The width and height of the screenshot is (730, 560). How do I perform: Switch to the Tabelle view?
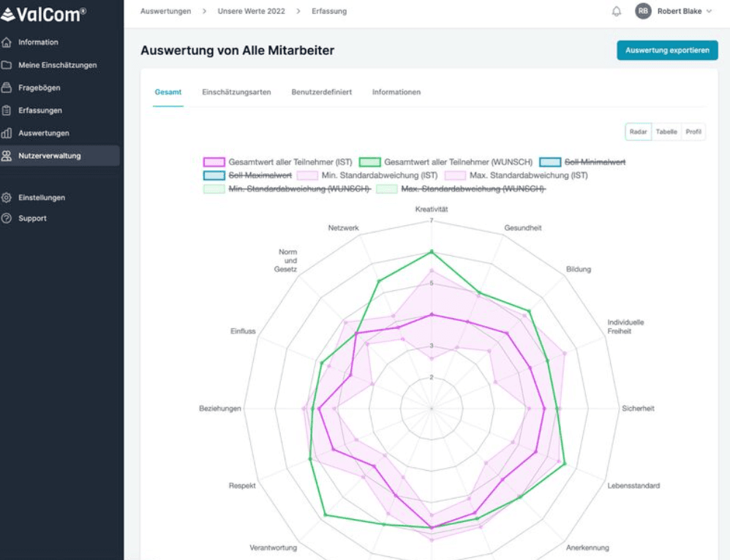pyautogui.click(x=666, y=132)
